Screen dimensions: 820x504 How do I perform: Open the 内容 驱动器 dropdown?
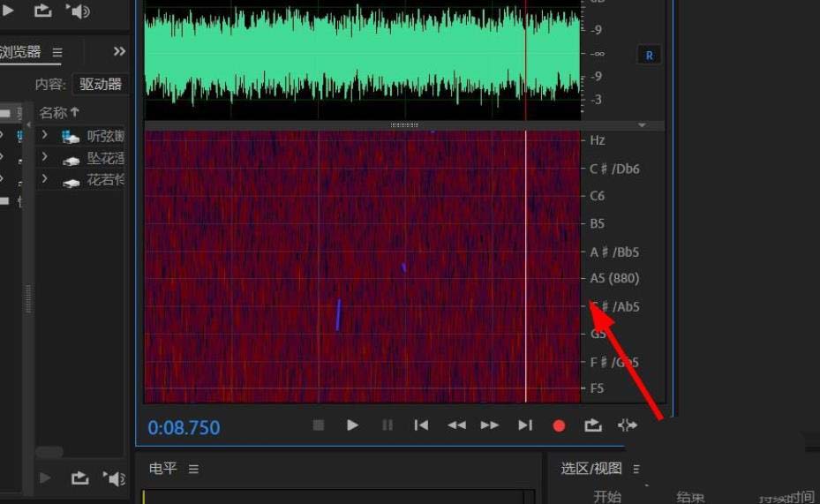point(101,85)
